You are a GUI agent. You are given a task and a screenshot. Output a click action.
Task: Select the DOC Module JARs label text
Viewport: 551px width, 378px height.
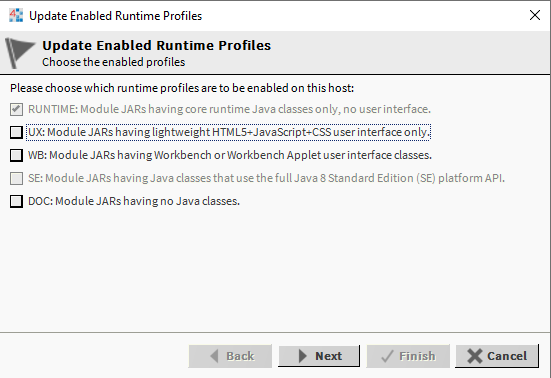click(x=134, y=201)
